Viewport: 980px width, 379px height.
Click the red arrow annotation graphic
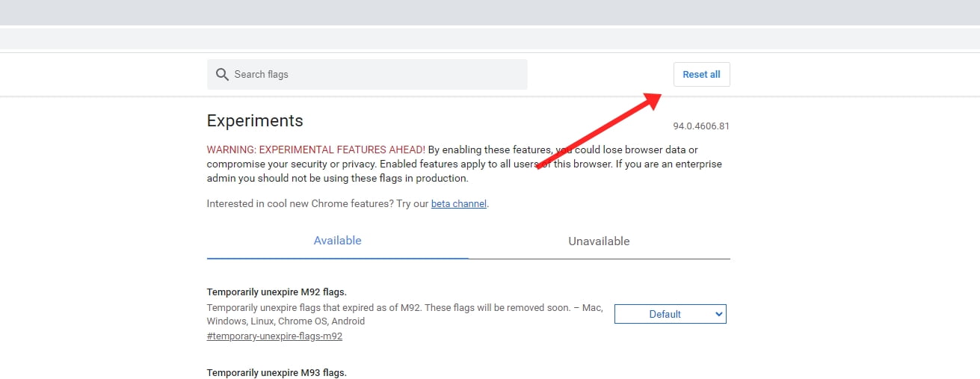(598, 131)
